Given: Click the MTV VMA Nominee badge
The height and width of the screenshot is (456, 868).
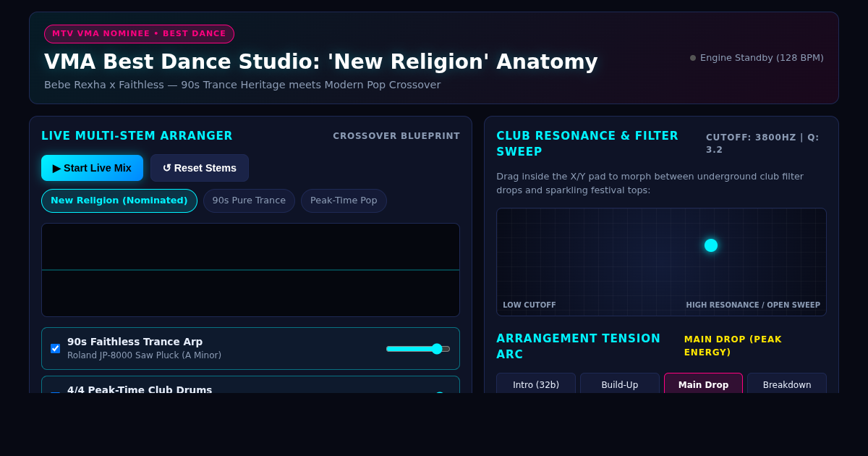Looking at the screenshot, I should (x=139, y=34).
